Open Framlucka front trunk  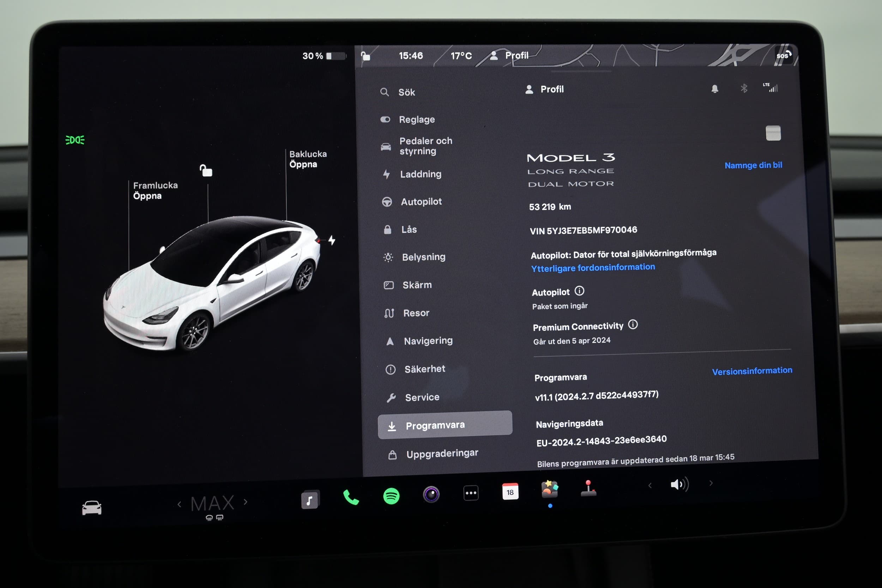coord(155,190)
